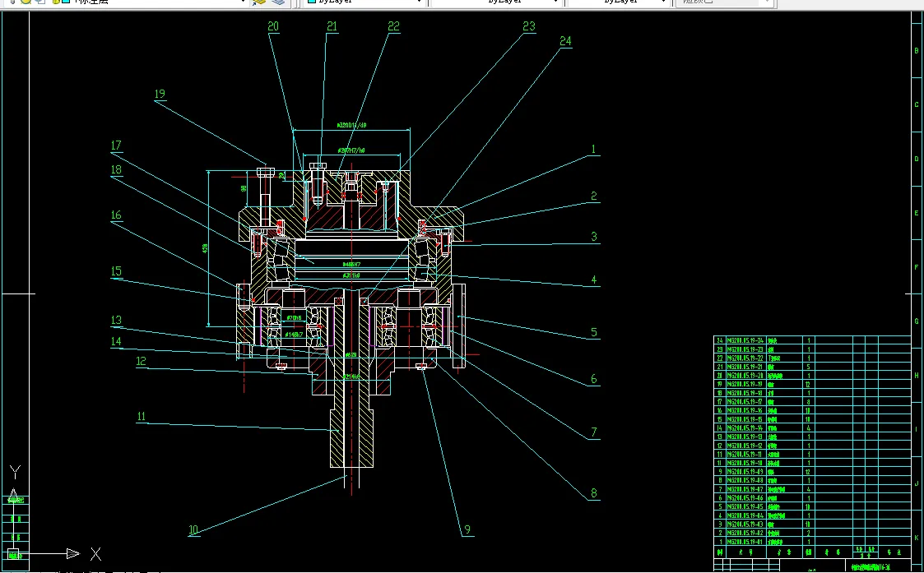Click the UCS Y-axis label
Image resolution: width=924 pixels, height=573 pixels.
tap(14, 473)
